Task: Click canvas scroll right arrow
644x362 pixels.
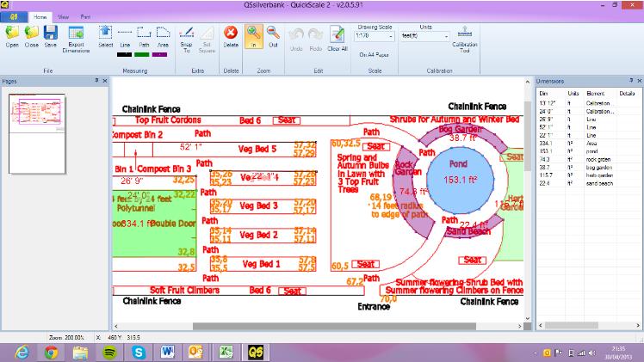Action: (520, 327)
